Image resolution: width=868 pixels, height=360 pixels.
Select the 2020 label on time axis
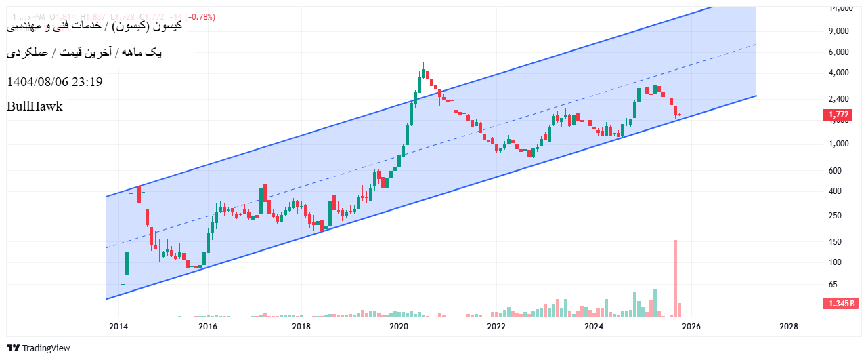[x=399, y=327]
